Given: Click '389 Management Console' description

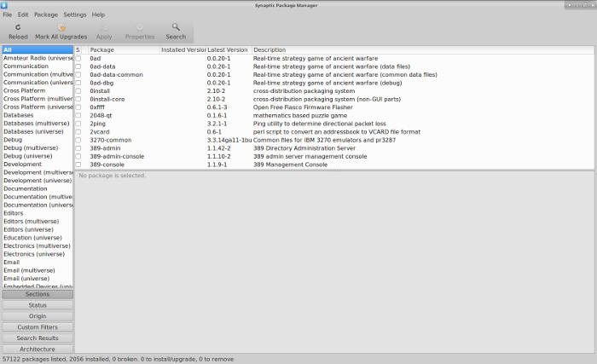Looking at the screenshot, I should pyautogui.click(x=290, y=165).
